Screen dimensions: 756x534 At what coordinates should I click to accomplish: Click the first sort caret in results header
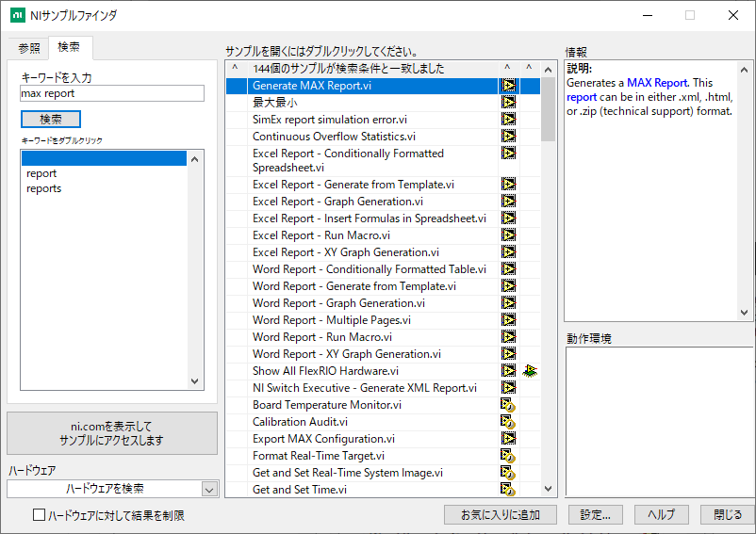(235, 68)
